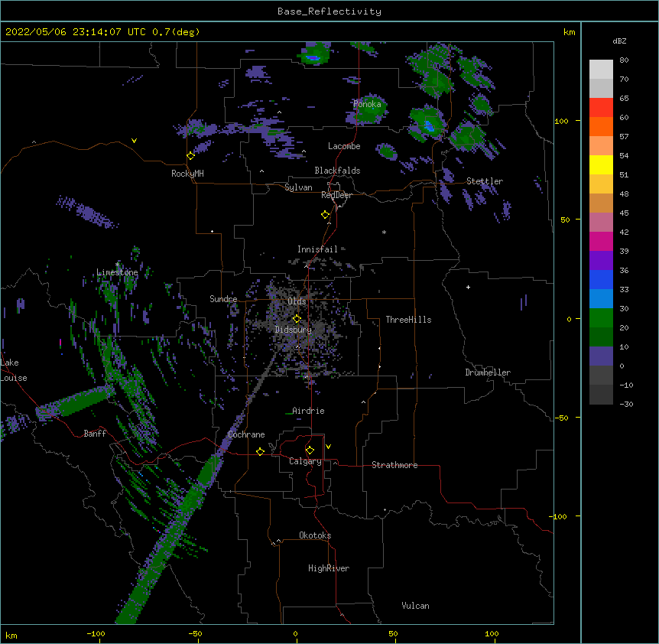Pick the bright green 20 dBZ legend swatch
This screenshot has height=644, width=659.
pos(601,318)
